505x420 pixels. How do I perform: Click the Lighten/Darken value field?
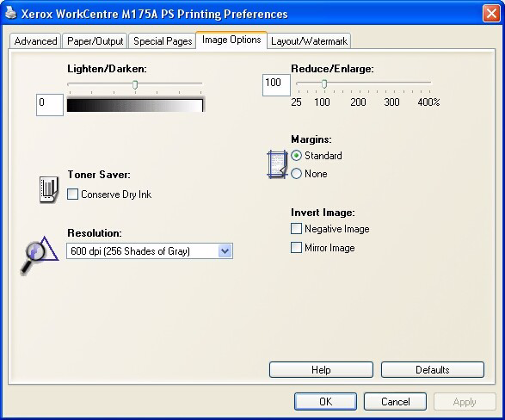tap(50, 105)
